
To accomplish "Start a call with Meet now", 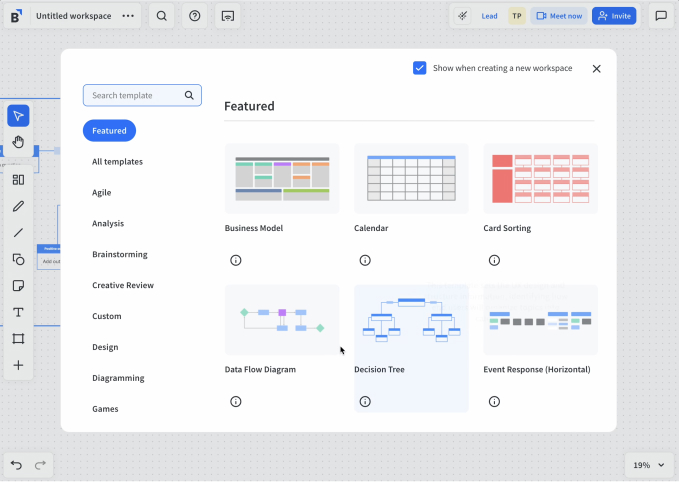I will pyautogui.click(x=559, y=16).
